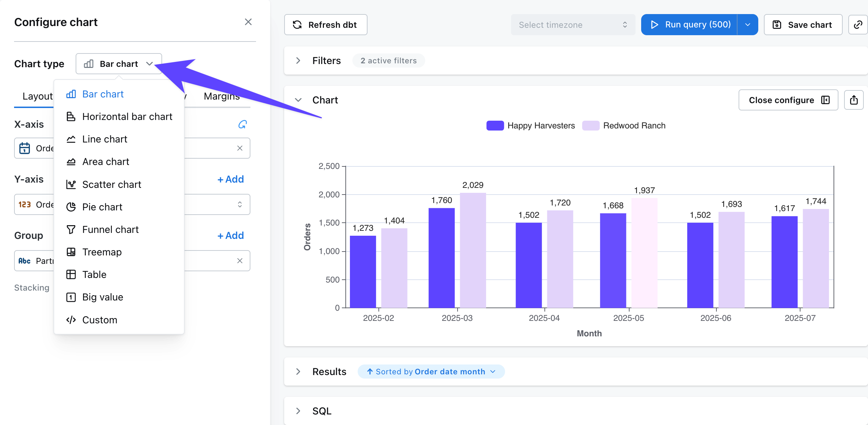Click the X-axis refresh reset icon
The width and height of the screenshot is (868, 425).
tap(243, 124)
